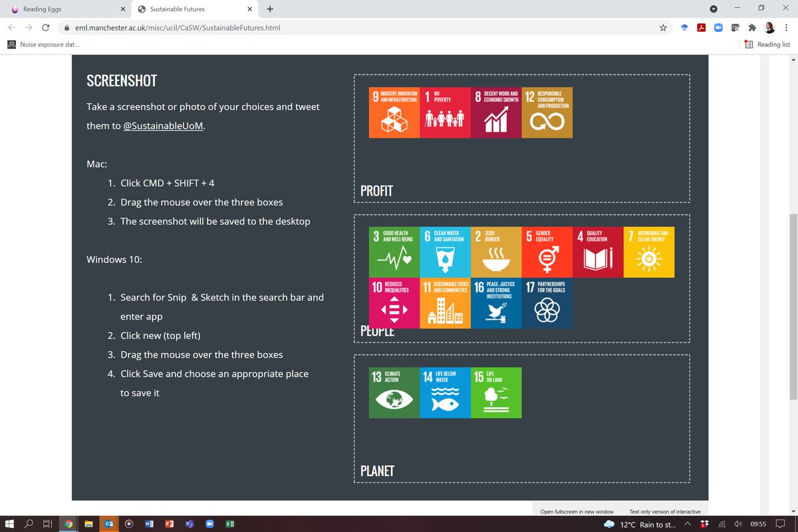Click the Quality Education goal tile

click(x=598, y=252)
